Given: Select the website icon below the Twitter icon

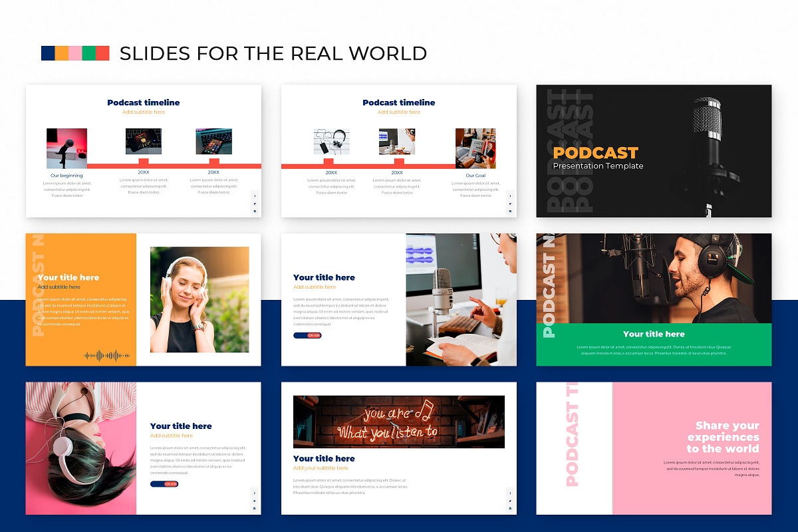Looking at the screenshot, I should 255,508.
